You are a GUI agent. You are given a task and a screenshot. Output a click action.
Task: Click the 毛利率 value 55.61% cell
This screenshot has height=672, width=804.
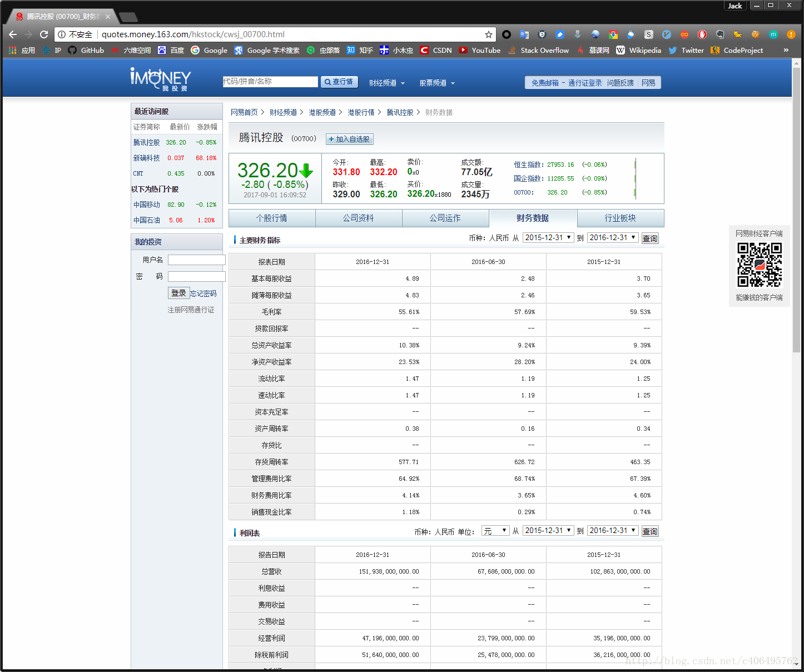click(x=373, y=312)
